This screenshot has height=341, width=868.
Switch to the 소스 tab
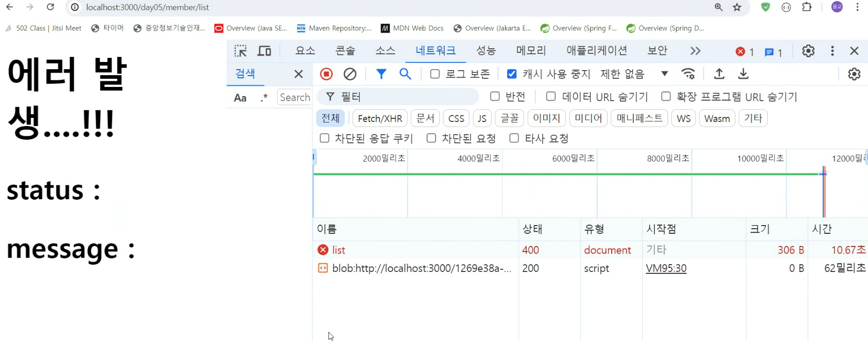point(385,50)
